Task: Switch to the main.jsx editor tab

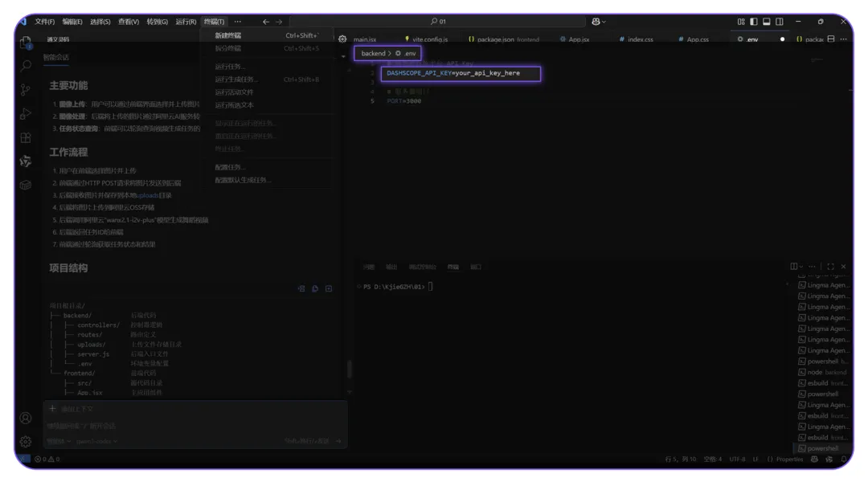Action: coord(365,39)
